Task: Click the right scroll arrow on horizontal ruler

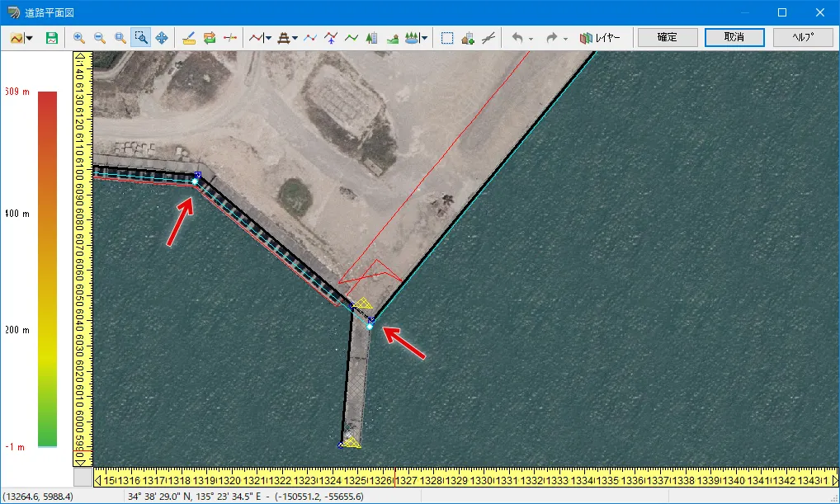Action: pyautogui.click(x=833, y=480)
